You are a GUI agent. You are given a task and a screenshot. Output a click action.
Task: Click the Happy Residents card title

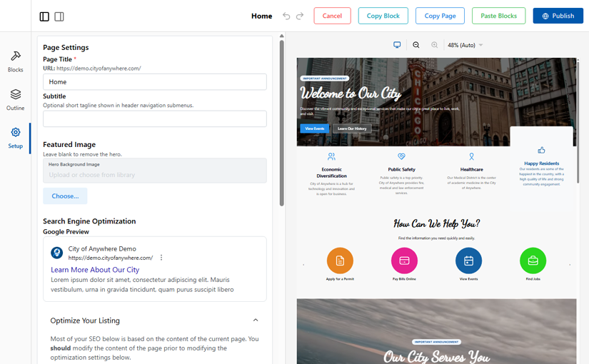click(x=541, y=163)
